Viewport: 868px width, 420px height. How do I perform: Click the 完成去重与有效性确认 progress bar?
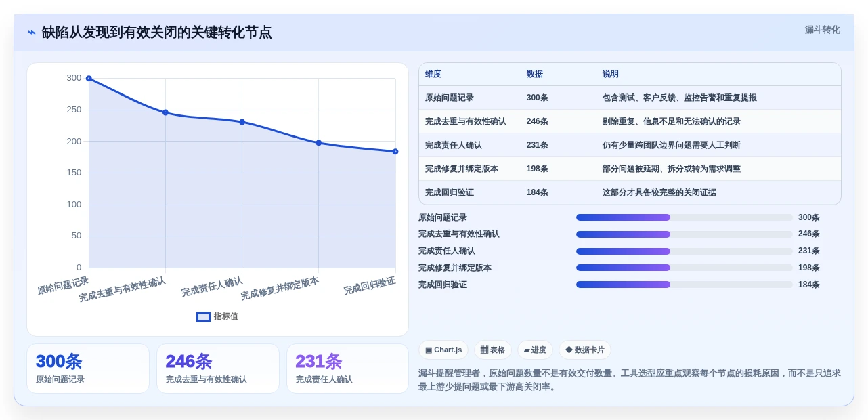pyautogui.click(x=684, y=234)
